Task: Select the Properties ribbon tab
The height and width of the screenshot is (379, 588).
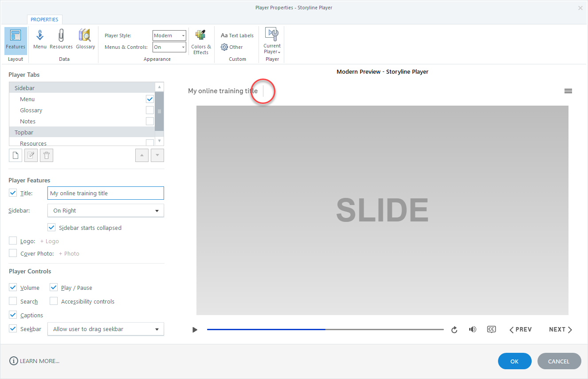Action: pyautogui.click(x=44, y=20)
